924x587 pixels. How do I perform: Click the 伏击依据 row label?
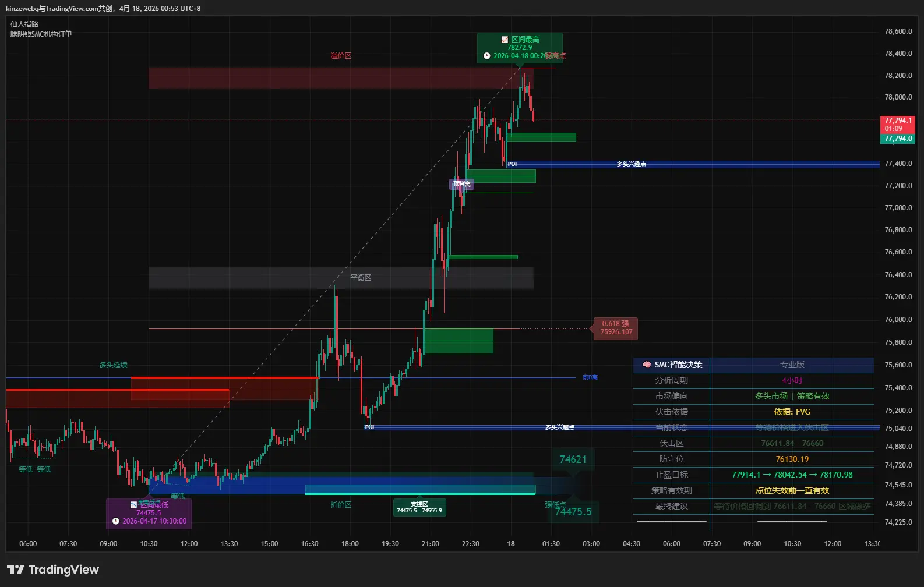(672, 412)
